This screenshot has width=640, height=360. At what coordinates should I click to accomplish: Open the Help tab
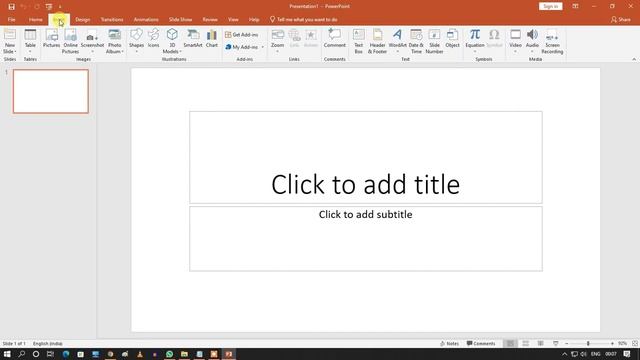point(254,20)
